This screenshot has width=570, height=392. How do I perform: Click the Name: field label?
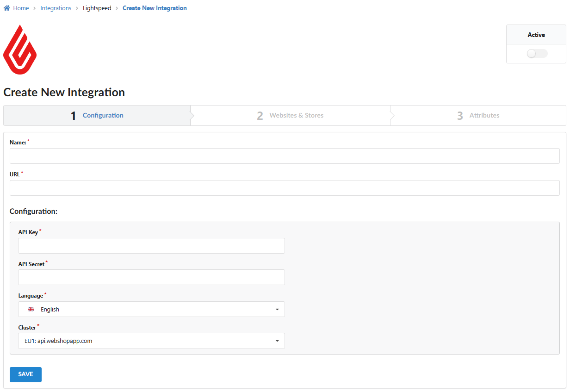pos(18,143)
